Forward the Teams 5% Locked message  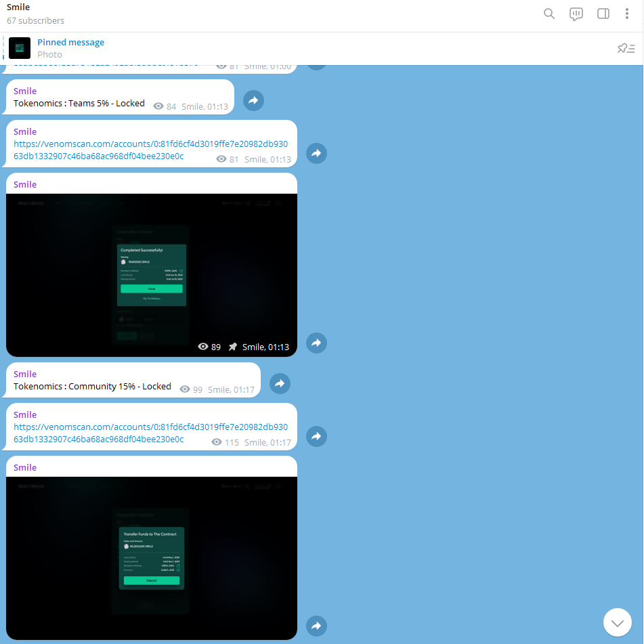click(x=253, y=100)
